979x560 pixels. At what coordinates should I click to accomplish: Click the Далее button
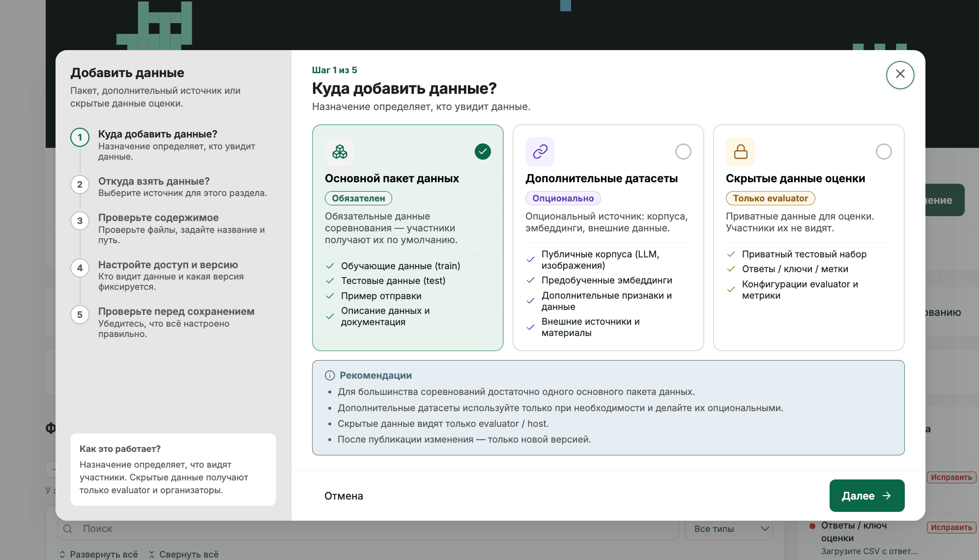click(867, 496)
